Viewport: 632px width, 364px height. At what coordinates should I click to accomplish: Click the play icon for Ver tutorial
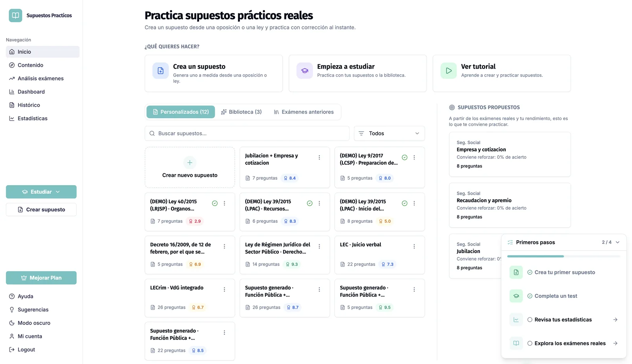[x=449, y=71]
